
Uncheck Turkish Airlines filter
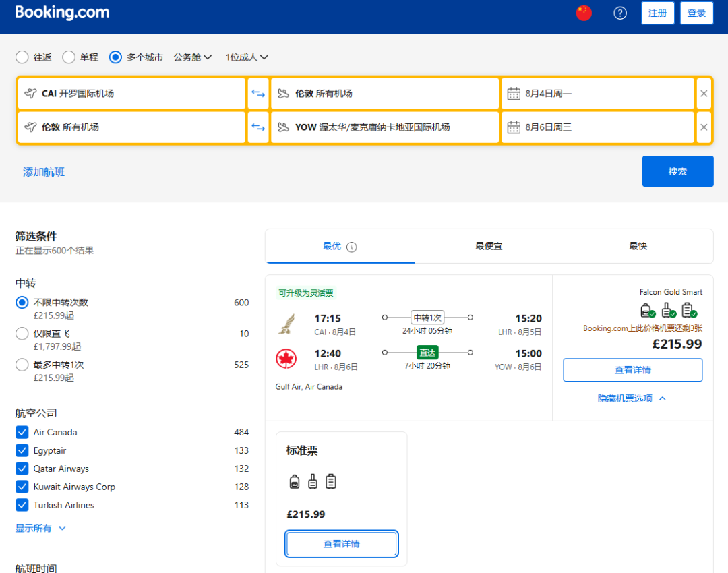tap(22, 505)
